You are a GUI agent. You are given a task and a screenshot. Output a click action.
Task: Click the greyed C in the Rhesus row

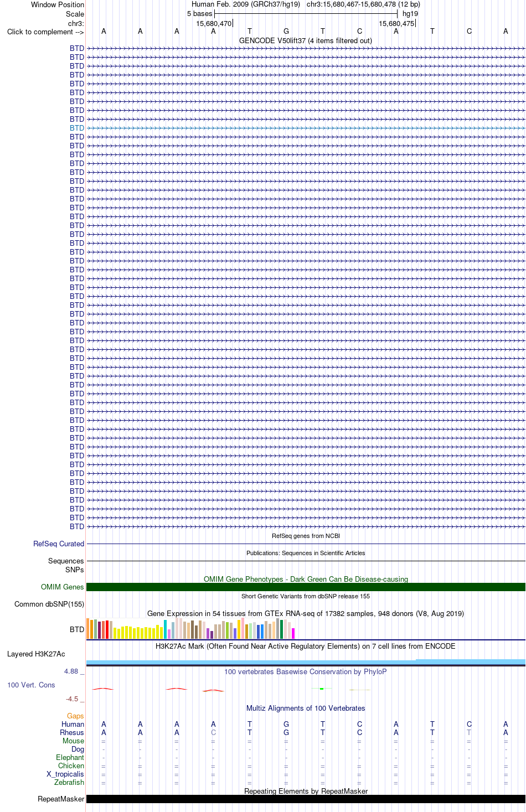(213, 733)
